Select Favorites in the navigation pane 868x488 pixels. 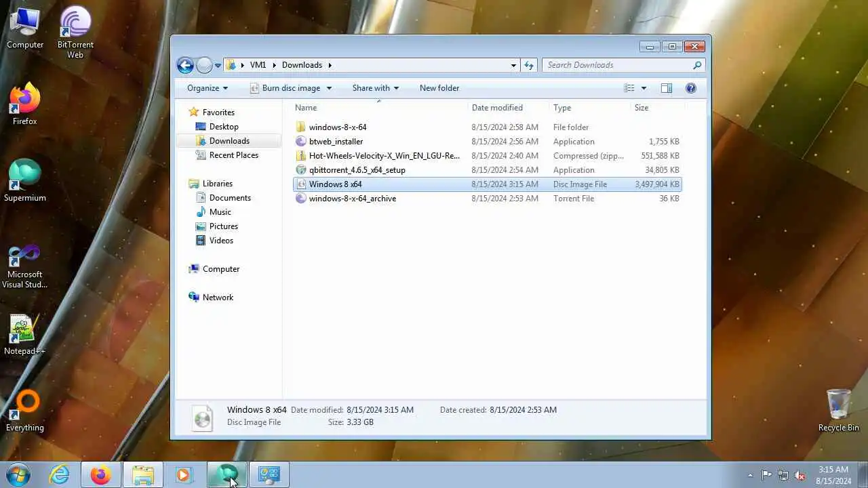point(218,113)
